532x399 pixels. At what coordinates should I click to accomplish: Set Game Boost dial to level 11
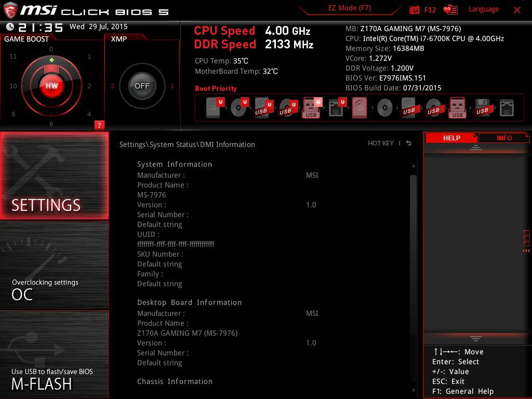[13, 56]
